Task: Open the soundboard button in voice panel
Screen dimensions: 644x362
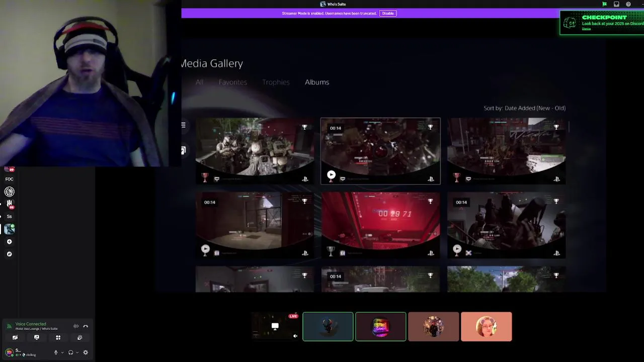Action: [x=79, y=338]
